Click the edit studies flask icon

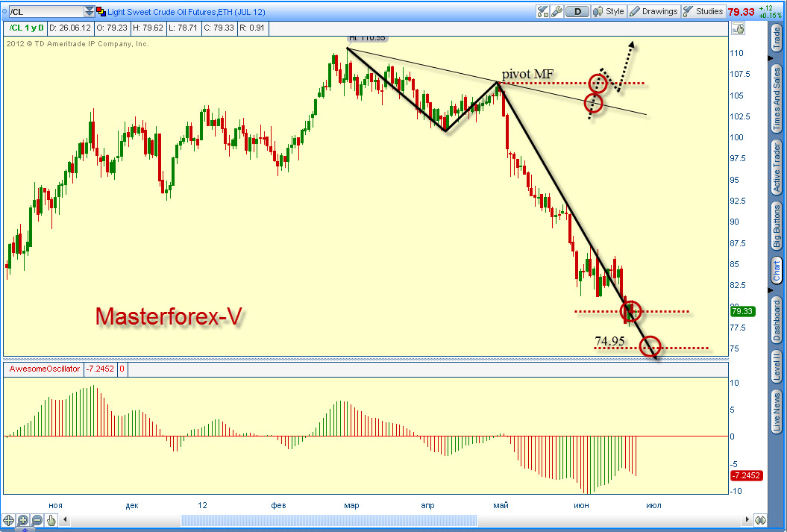542,11
